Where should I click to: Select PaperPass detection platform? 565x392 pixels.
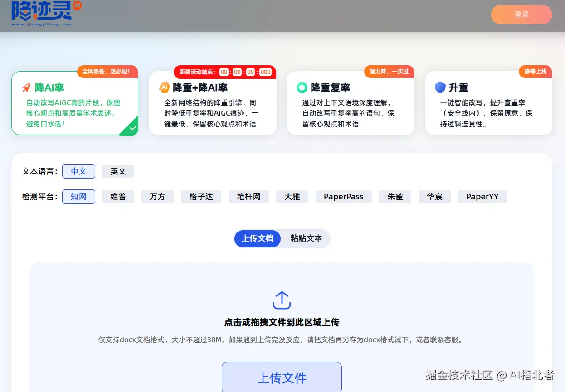pyautogui.click(x=344, y=197)
